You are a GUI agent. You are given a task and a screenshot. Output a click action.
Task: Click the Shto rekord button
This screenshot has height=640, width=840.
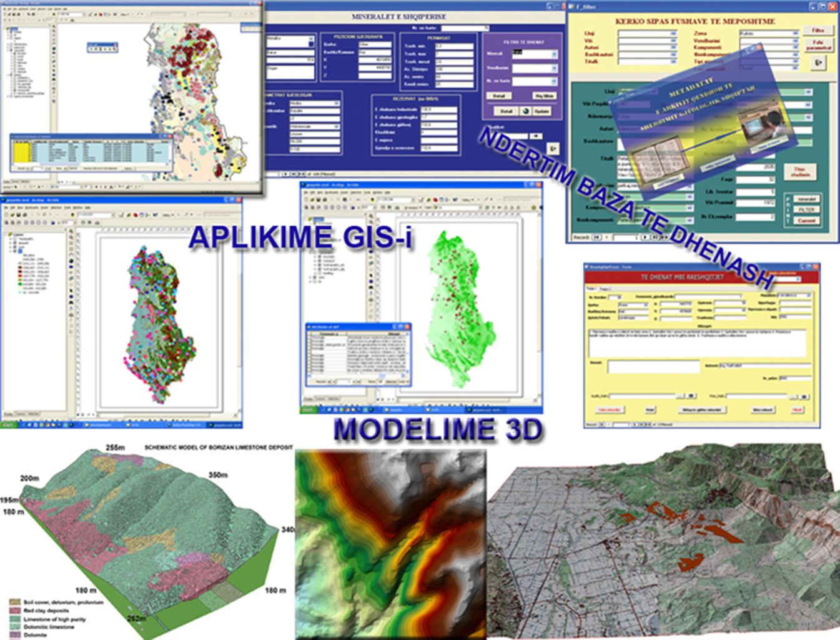pyautogui.click(x=763, y=410)
